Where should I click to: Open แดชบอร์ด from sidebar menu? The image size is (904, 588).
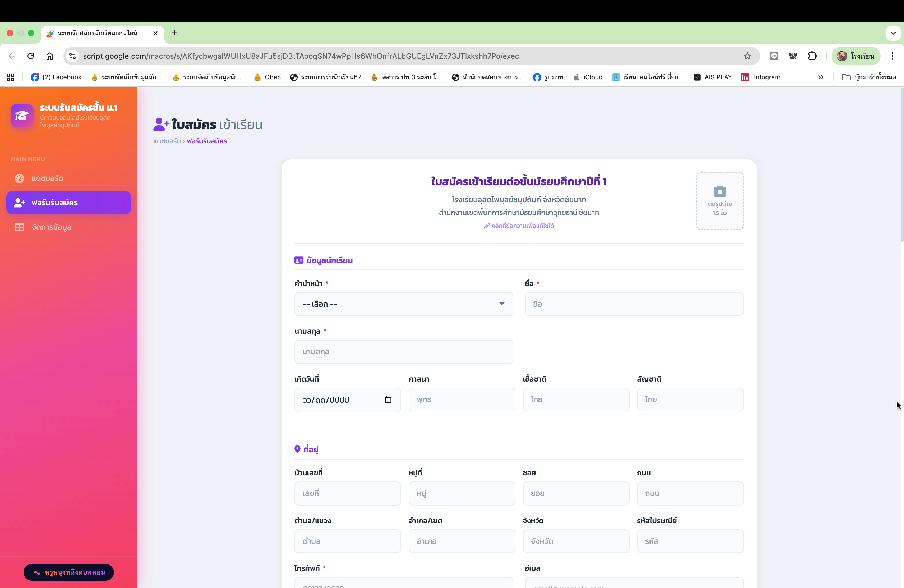pos(48,178)
